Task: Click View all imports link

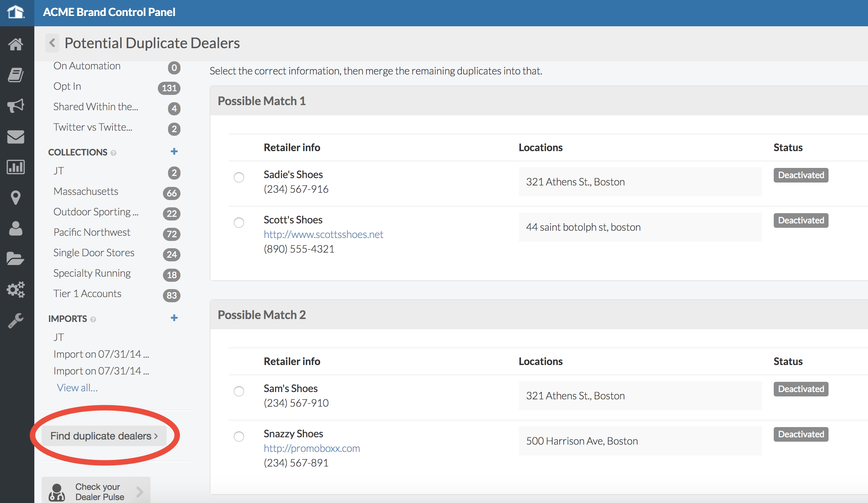Action: 77,388
